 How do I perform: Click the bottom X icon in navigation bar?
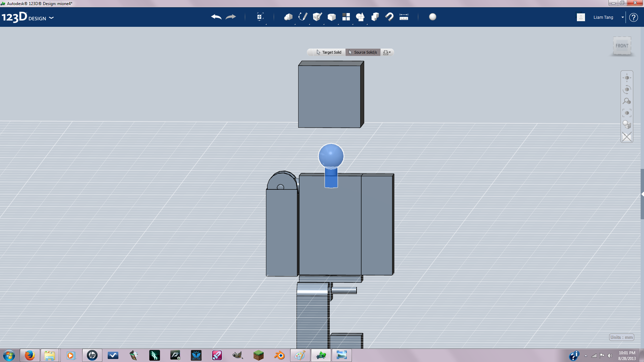click(x=627, y=137)
